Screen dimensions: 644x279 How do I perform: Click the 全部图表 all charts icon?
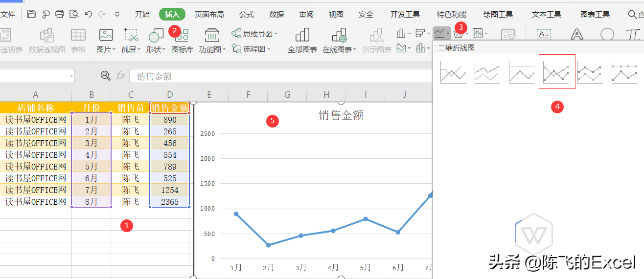pos(302,35)
